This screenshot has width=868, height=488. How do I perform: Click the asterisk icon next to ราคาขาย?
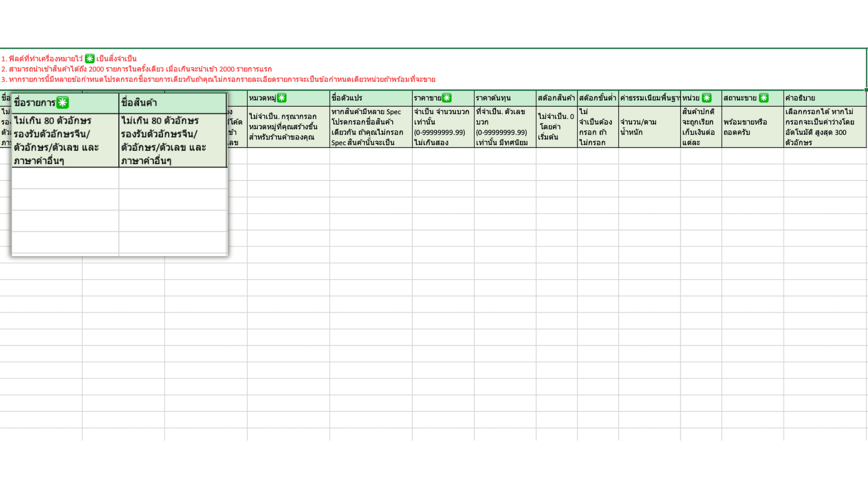[x=447, y=98]
